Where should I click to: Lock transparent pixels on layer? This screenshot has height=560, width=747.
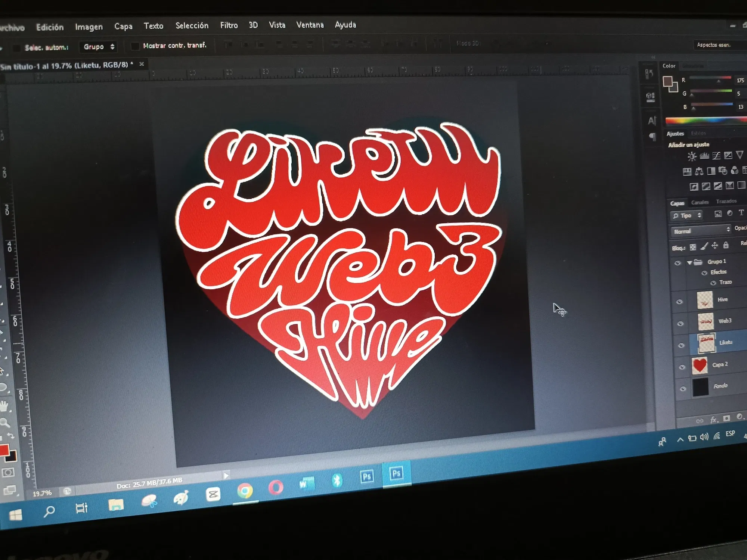(693, 247)
